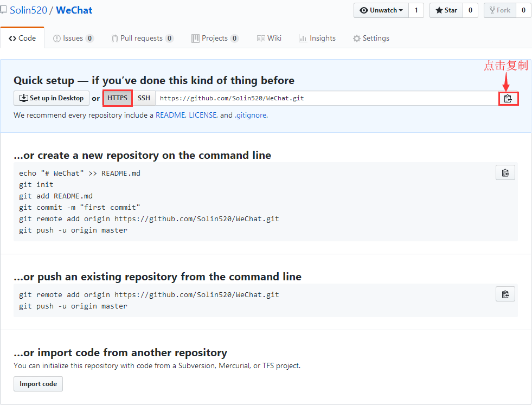
Task: Click '…or import code from another repository' heading
Action: pyautogui.click(x=120, y=352)
